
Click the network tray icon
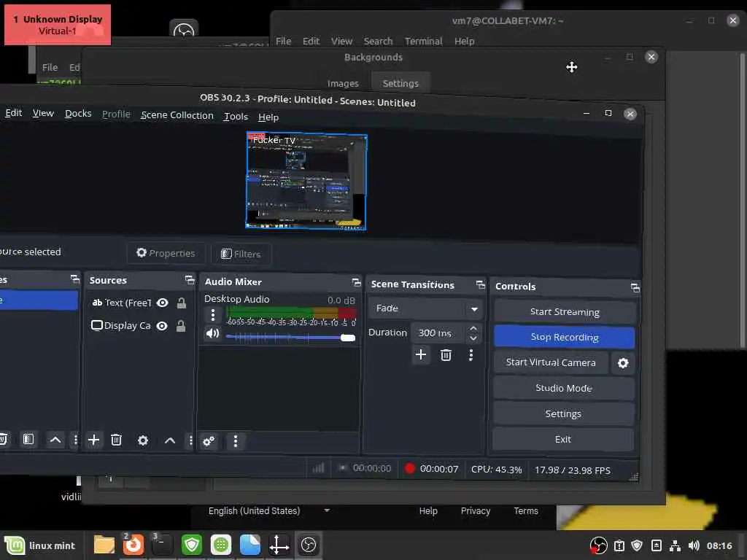675,545
